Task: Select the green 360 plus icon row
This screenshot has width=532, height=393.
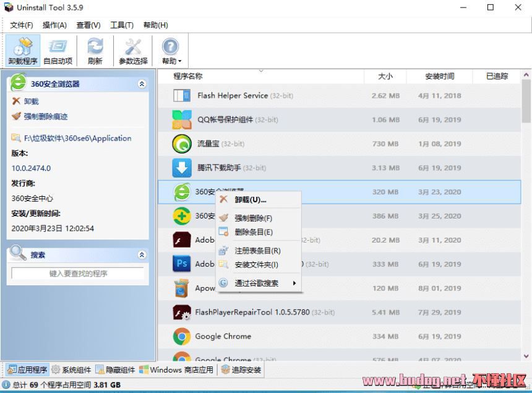Action: 182,216
